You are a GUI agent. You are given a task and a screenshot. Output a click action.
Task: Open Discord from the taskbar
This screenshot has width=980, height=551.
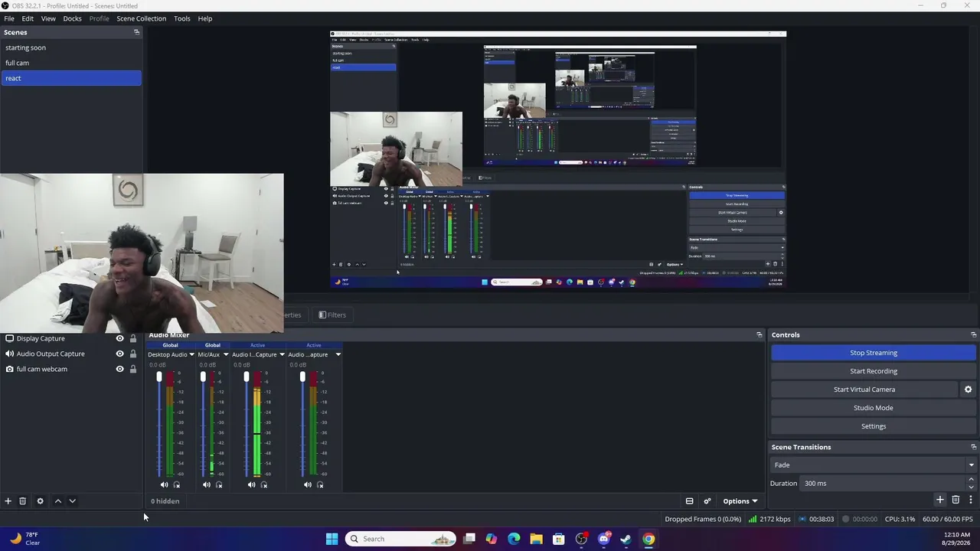pyautogui.click(x=603, y=539)
